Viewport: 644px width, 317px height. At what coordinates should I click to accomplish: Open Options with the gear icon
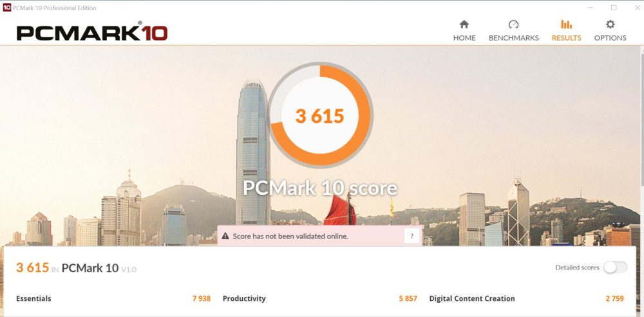pyautogui.click(x=611, y=24)
